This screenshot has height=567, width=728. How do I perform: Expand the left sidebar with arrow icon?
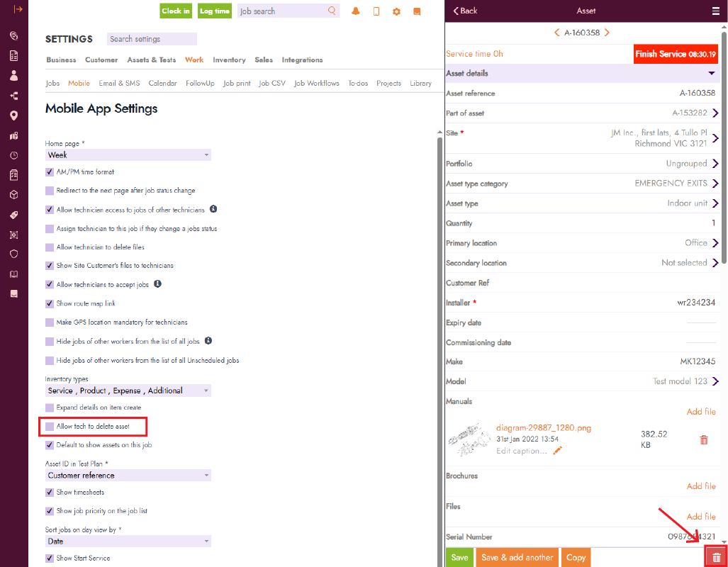coord(18,9)
